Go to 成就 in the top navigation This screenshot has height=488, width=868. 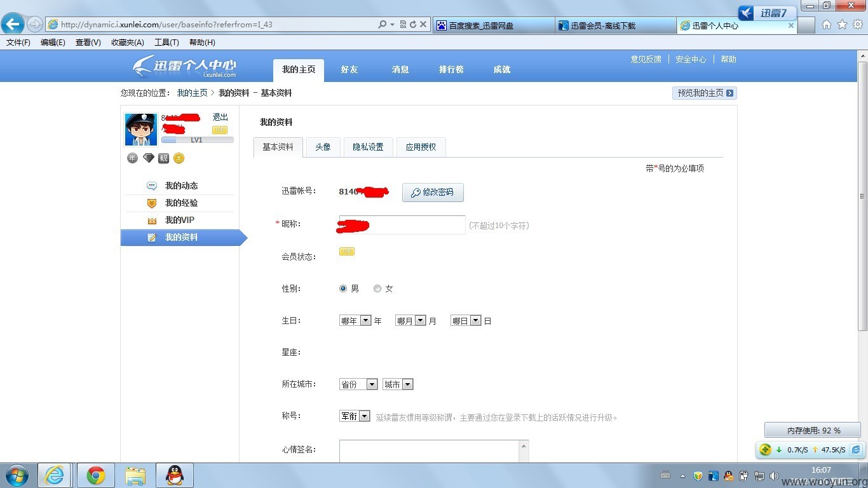(502, 69)
